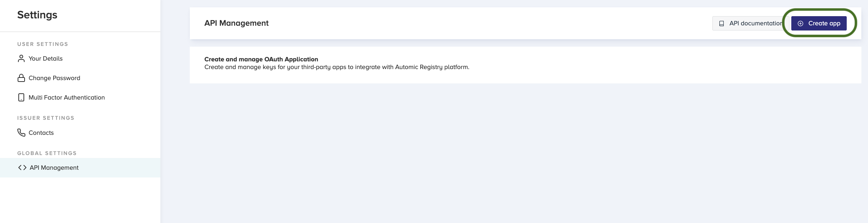
Task: Create a new app
Action: coord(819,23)
